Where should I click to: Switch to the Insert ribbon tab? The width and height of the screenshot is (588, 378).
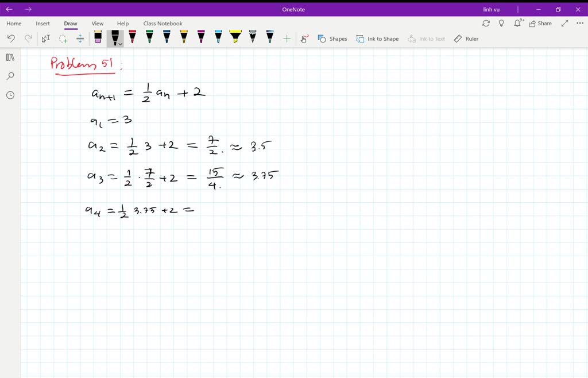(x=43, y=23)
